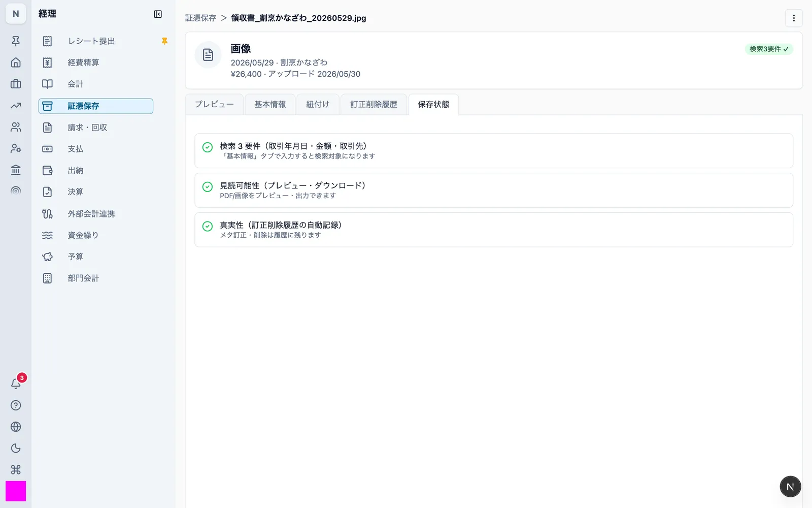Image resolution: width=812 pixels, height=508 pixels.
Task: Click the 経理 sidebar heading
Action: tap(47, 14)
